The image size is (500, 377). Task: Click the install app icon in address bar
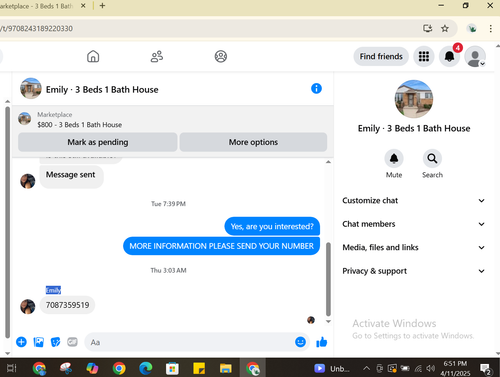(428, 28)
